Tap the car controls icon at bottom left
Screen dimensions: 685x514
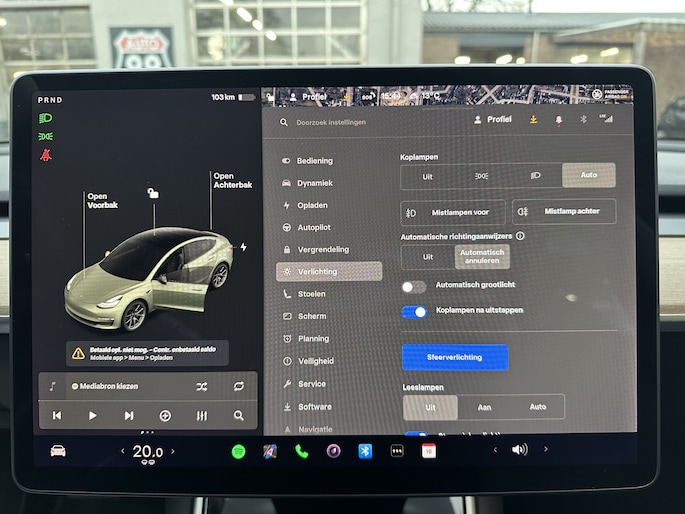[58, 451]
